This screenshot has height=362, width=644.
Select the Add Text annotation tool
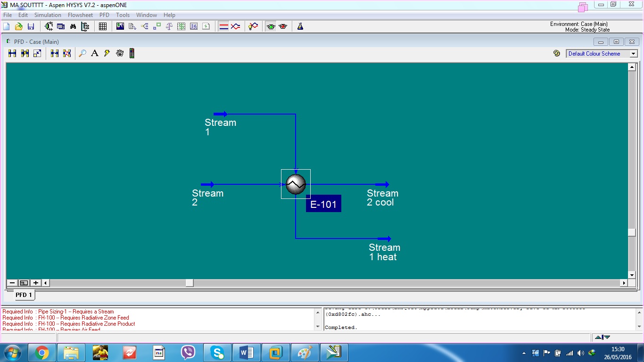click(95, 53)
